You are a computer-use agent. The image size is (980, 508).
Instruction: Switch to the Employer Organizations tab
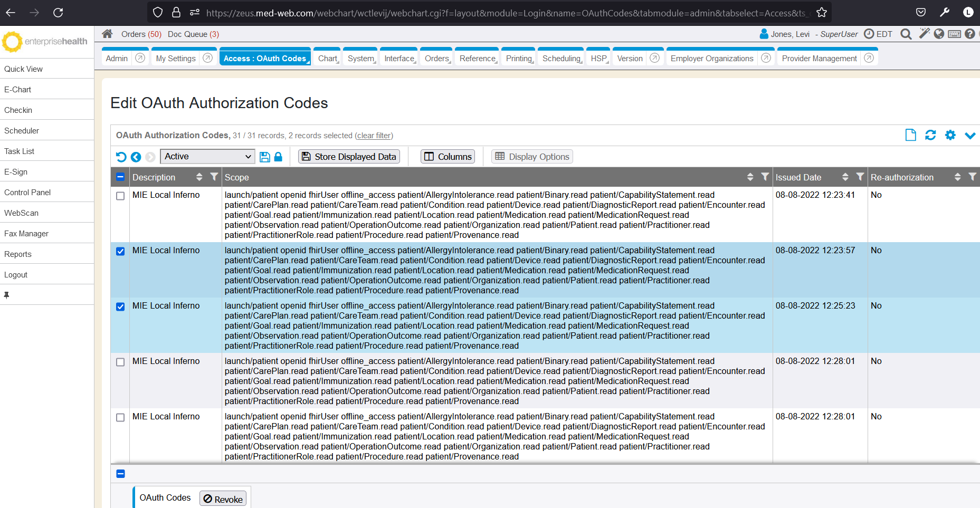click(711, 58)
